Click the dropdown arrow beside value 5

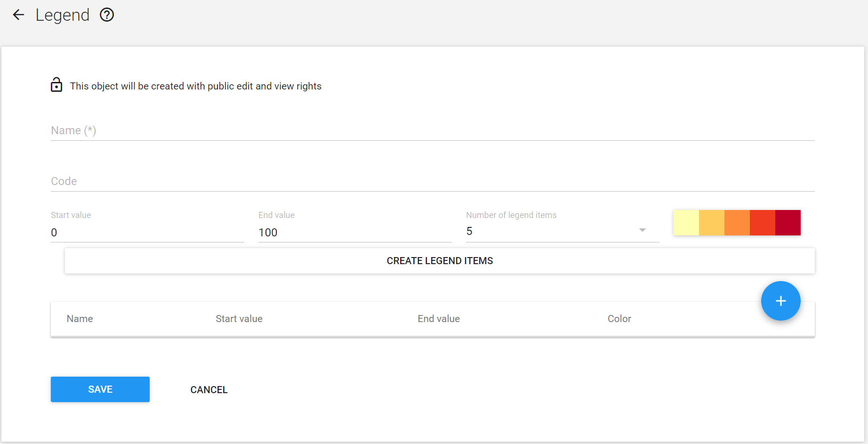click(x=642, y=230)
